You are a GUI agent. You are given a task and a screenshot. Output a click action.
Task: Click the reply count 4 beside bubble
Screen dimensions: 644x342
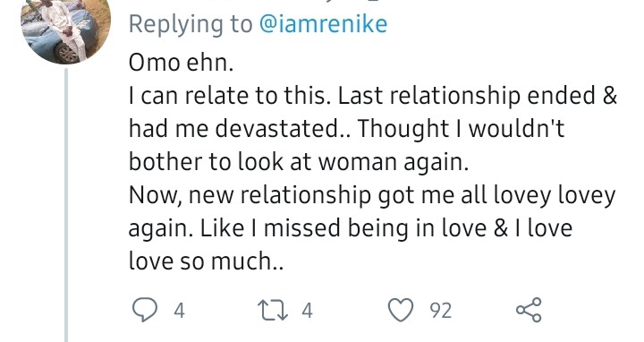(x=179, y=311)
